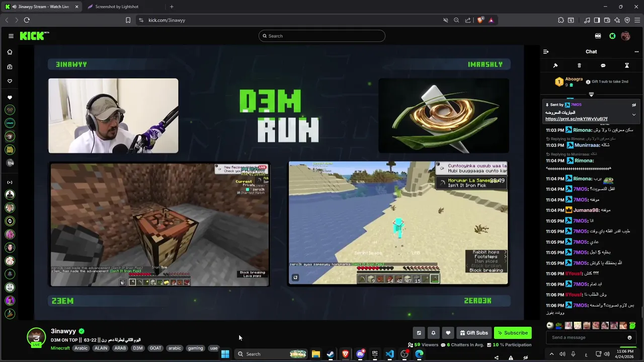Reload the page
This screenshot has width=644, height=362.
[x=27, y=20]
